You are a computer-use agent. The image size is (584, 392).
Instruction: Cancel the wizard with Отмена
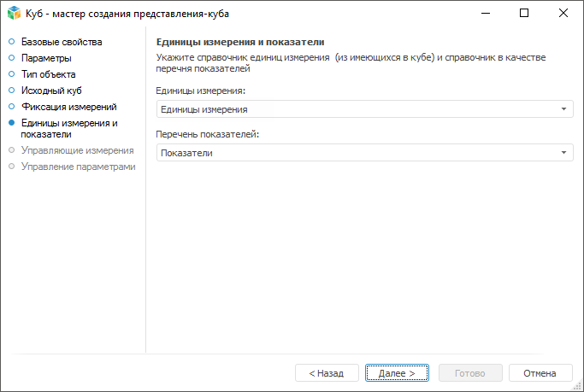pos(540,373)
